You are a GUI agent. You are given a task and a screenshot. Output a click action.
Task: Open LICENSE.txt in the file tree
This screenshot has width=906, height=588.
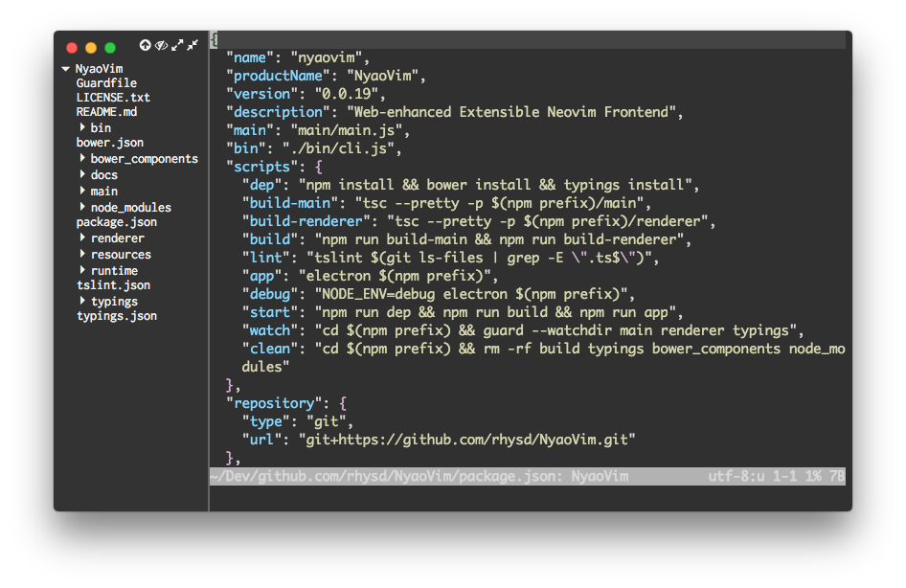[113, 98]
